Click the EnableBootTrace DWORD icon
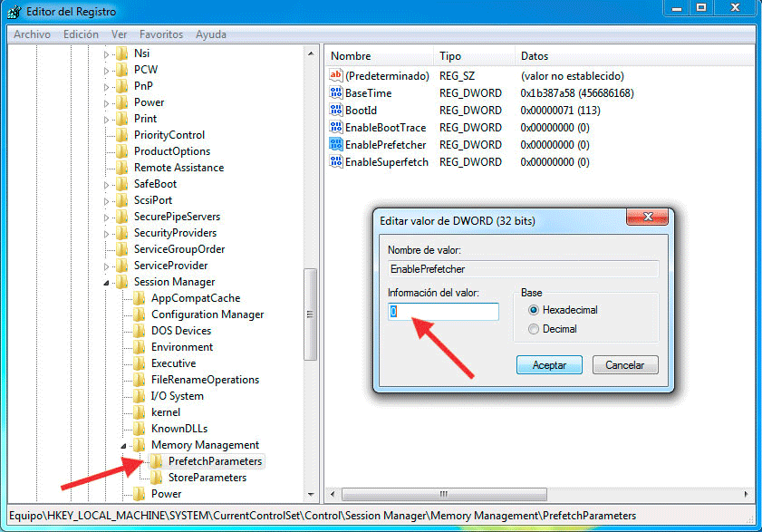This screenshot has height=532, width=762. pyautogui.click(x=336, y=127)
